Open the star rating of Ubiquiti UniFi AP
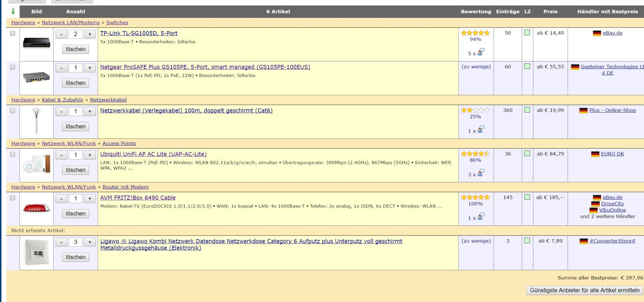 (475, 154)
